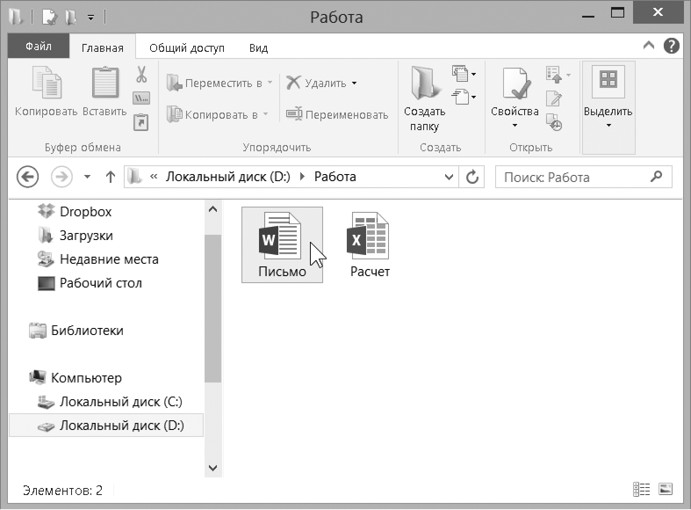Open Свойства (Properties) checkmark icon
This screenshot has height=510, width=691.
pyautogui.click(x=515, y=84)
